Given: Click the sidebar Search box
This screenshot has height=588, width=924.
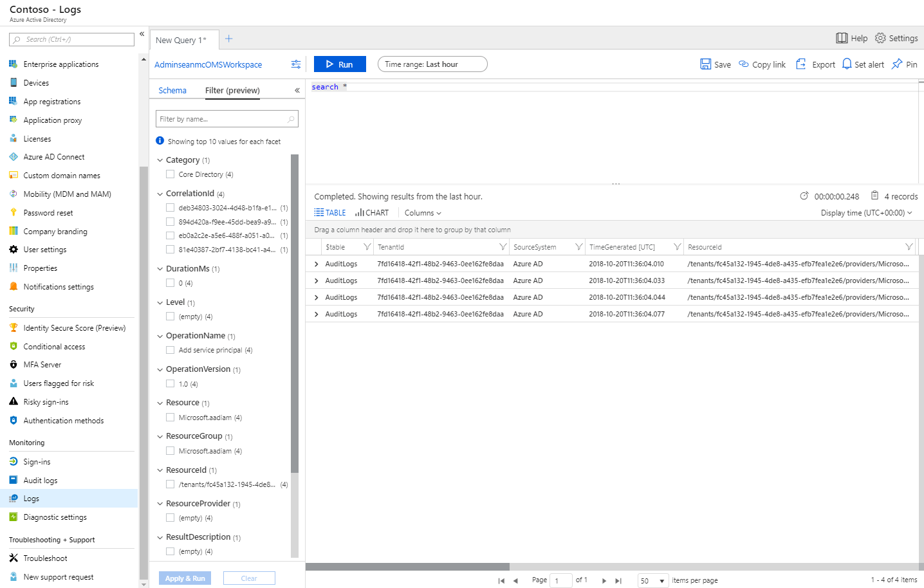Looking at the screenshot, I should click(x=71, y=40).
